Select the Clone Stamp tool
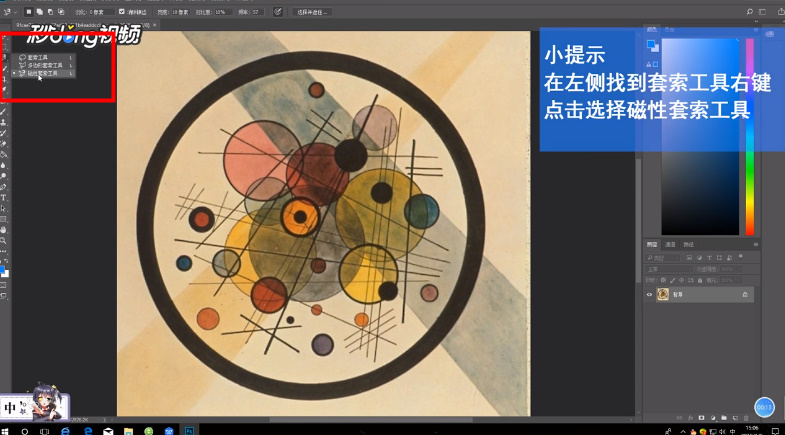Image resolution: width=785 pixels, height=435 pixels. click(x=4, y=122)
